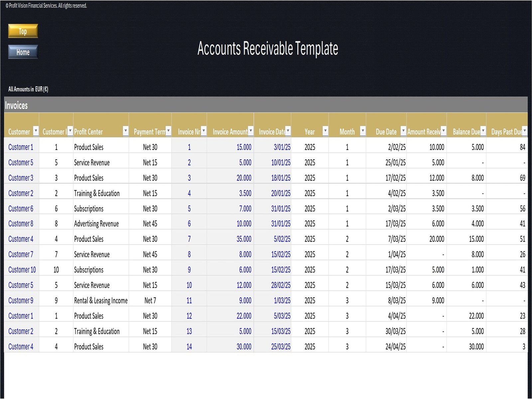Open the Invoice Date filter dropdown
532x399 pixels.
click(x=288, y=131)
